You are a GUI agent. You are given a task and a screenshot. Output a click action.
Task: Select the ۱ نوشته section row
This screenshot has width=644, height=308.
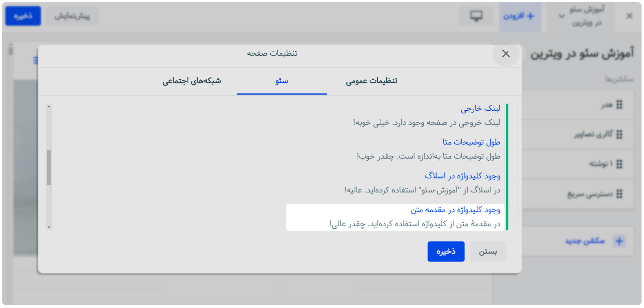(x=578, y=164)
